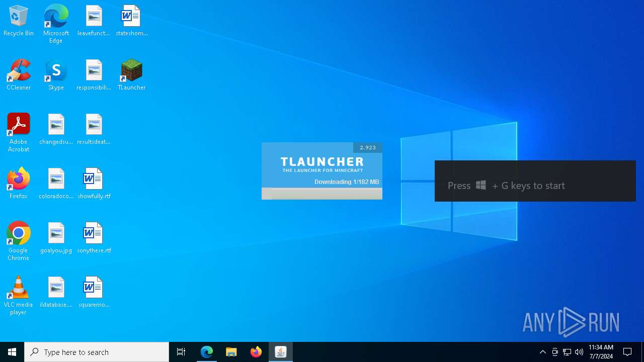Click the 2.923 version label
The image size is (644, 362).
pyautogui.click(x=368, y=148)
